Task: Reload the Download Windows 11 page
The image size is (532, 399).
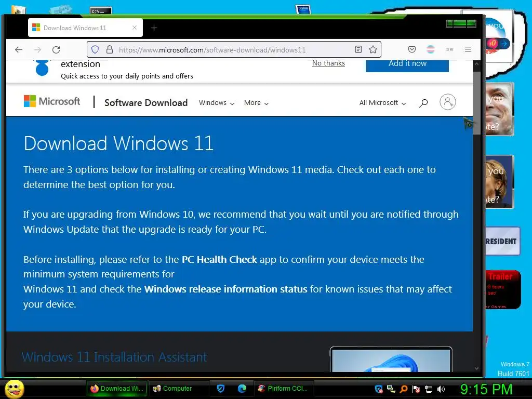Action: (x=56, y=50)
